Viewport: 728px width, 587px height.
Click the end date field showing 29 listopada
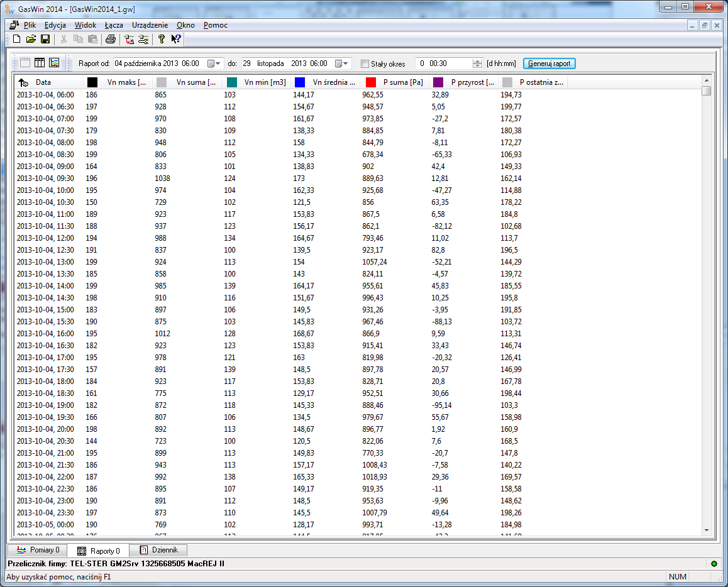point(296,63)
